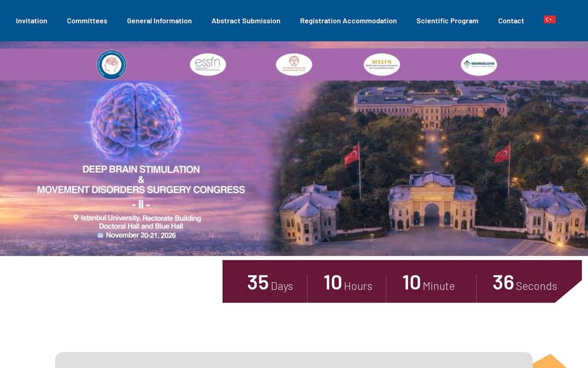Click the university gate aerial photo
588x368 pixels.
coord(431,168)
